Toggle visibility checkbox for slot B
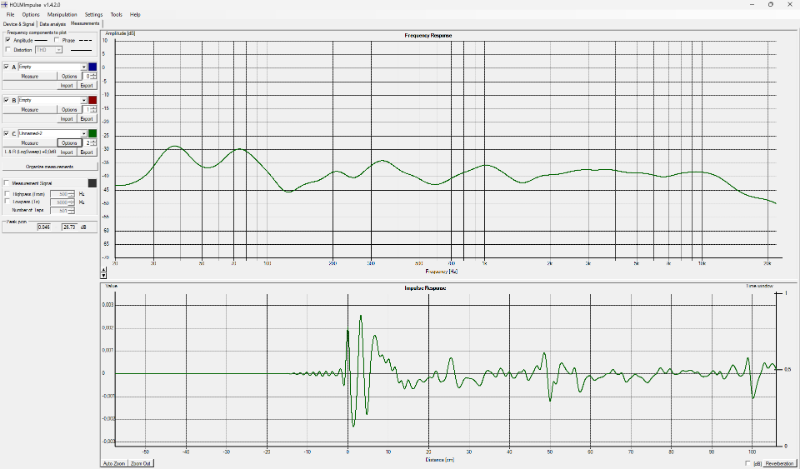 6,100
